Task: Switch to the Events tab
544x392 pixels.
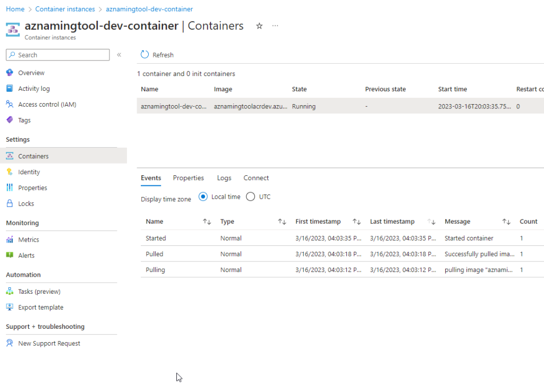Action: click(151, 178)
